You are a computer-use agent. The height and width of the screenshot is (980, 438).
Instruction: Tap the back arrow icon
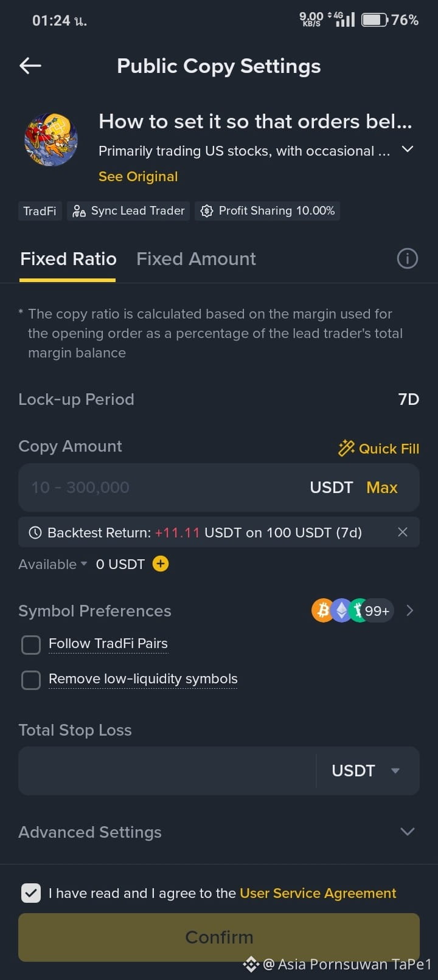(30, 66)
